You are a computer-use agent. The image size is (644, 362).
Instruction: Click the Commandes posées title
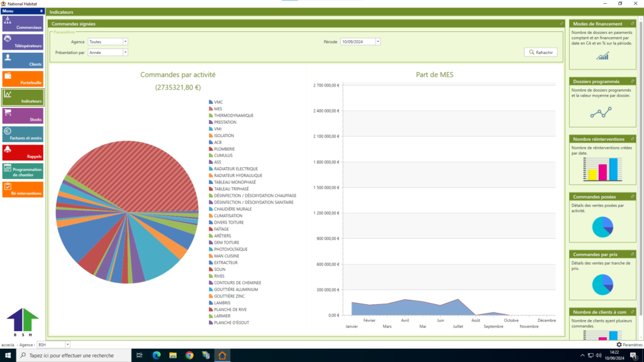[594, 197]
